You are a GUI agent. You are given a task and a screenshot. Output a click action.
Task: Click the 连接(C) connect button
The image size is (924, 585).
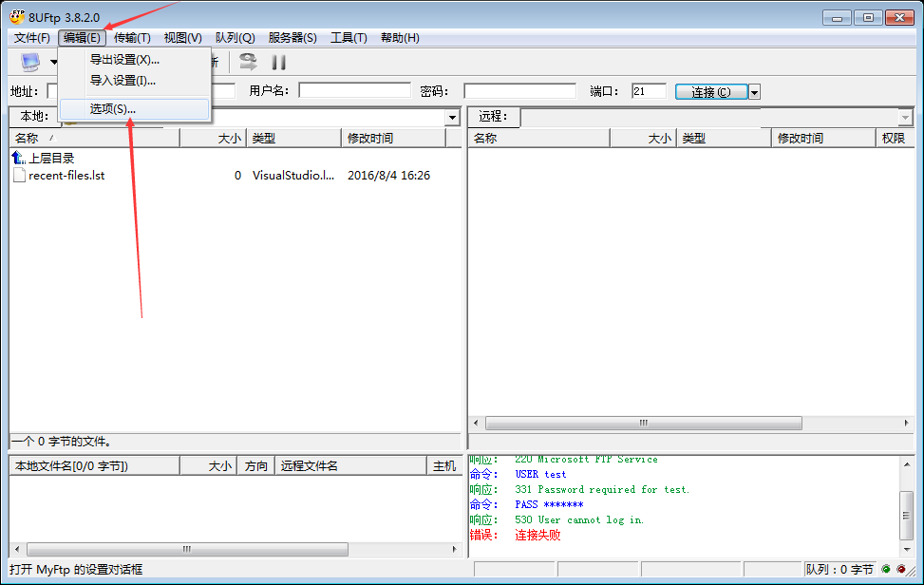point(711,92)
